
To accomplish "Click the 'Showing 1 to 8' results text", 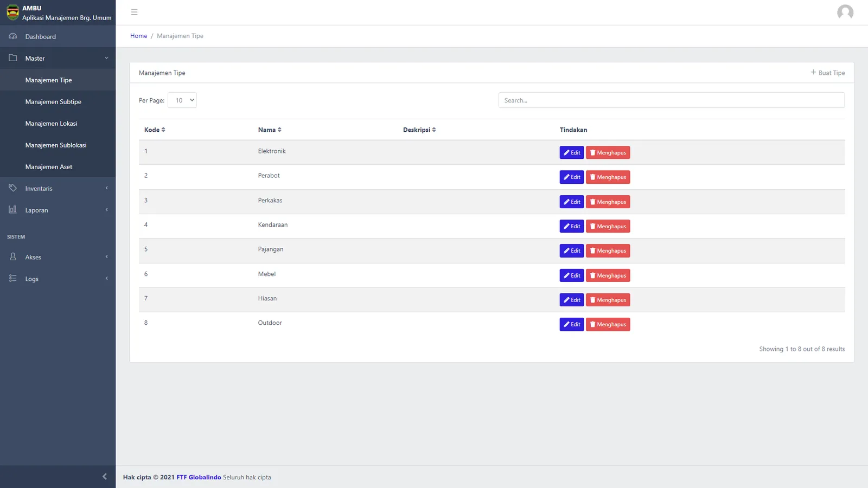I will click(802, 349).
